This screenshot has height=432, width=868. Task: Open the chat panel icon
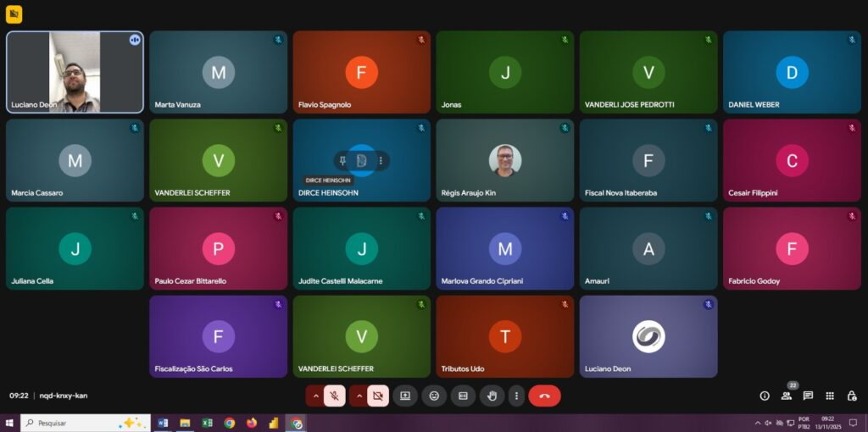tap(808, 396)
